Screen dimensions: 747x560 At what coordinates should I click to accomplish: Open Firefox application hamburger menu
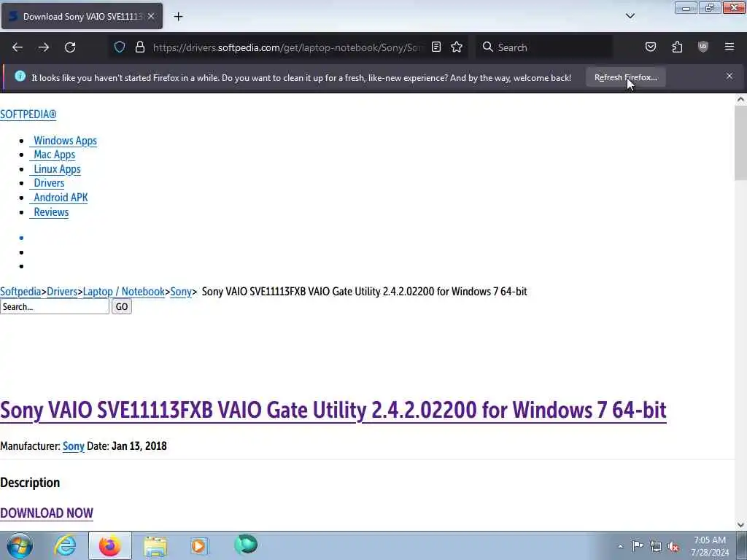click(729, 47)
